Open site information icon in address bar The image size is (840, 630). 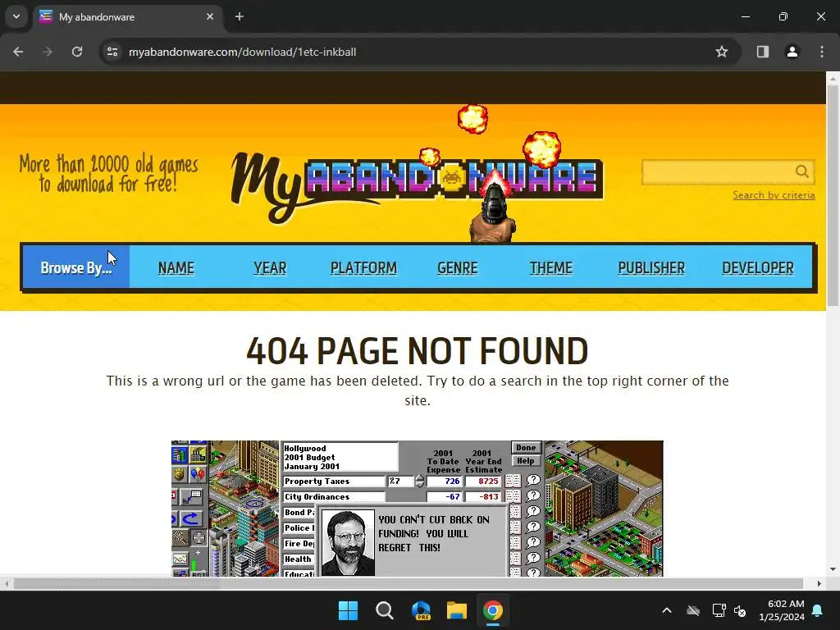coord(112,52)
